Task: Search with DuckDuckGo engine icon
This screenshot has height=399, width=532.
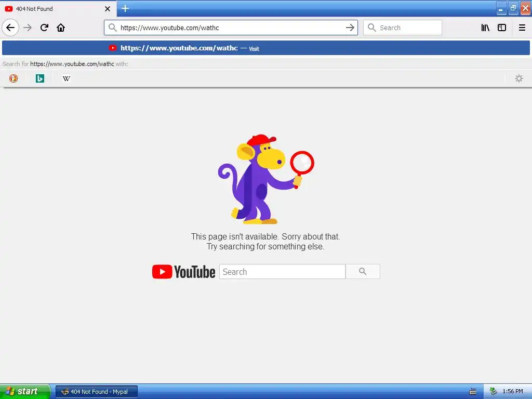Action: [x=13, y=78]
